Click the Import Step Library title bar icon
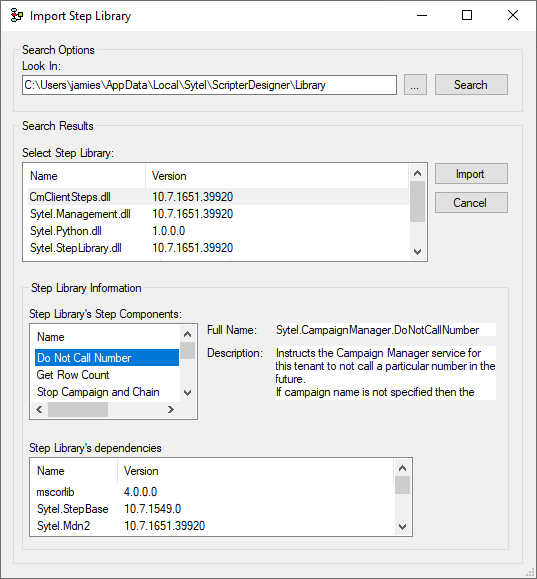 coord(17,16)
